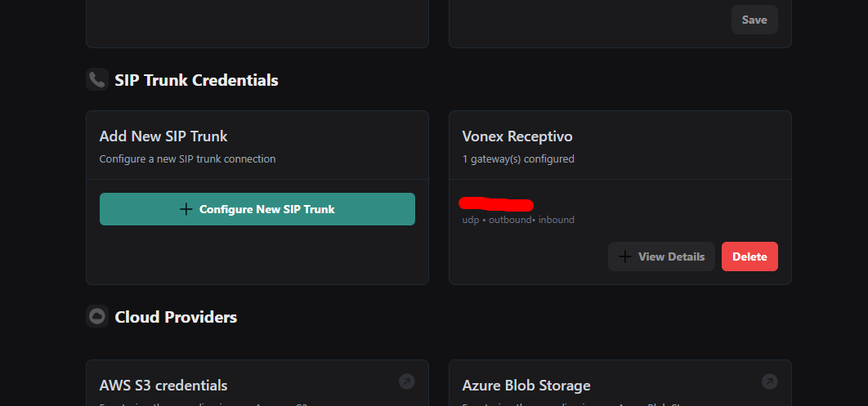Image resolution: width=868 pixels, height=406 pixels.
Task: Click the arrow icon on Azure Blob Storage
Action: pos(769,381)
